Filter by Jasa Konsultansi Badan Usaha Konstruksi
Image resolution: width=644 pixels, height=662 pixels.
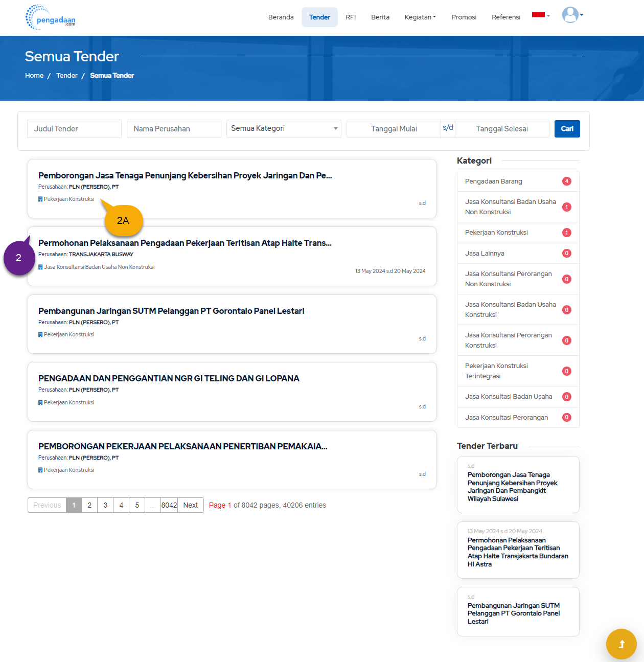pyautogui.click(x=518, y=310)
